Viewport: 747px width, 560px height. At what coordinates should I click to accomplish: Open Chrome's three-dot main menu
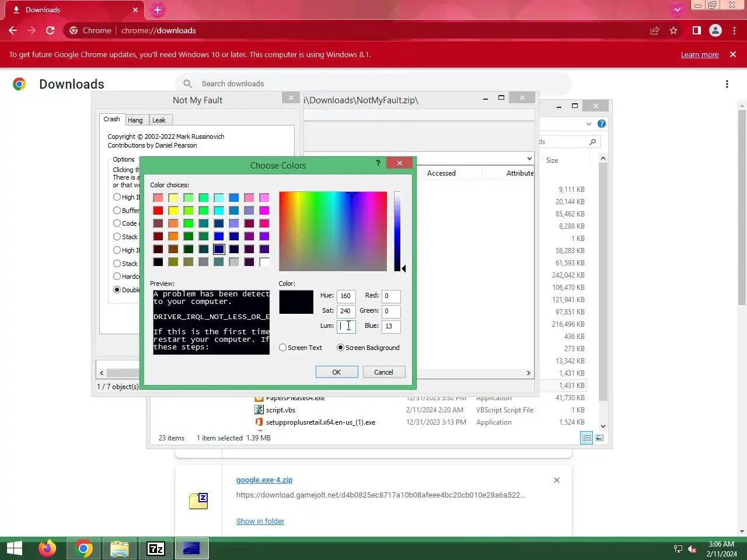coord(734,30)
